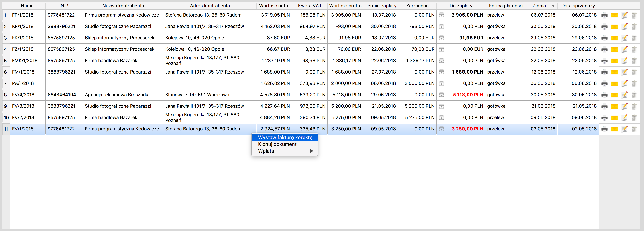
Task: Open payment icon for FP/1/2018
Action: 441,15
